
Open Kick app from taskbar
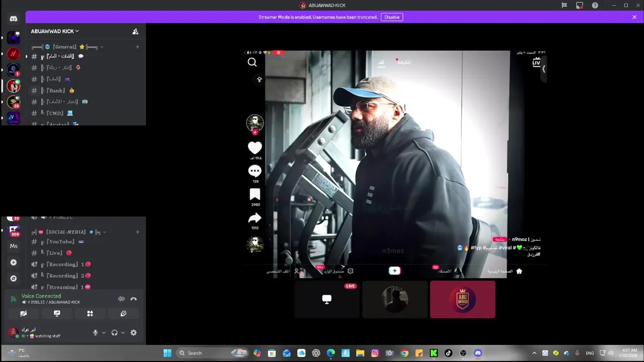(434, 353)
